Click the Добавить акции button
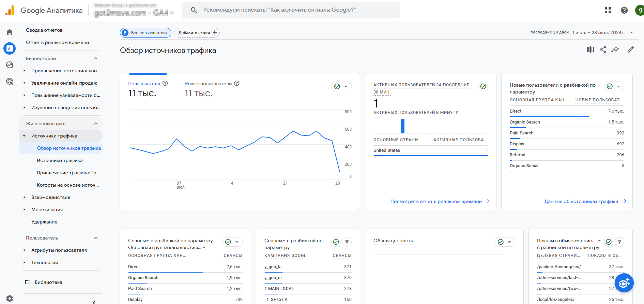 click(197, 33)
